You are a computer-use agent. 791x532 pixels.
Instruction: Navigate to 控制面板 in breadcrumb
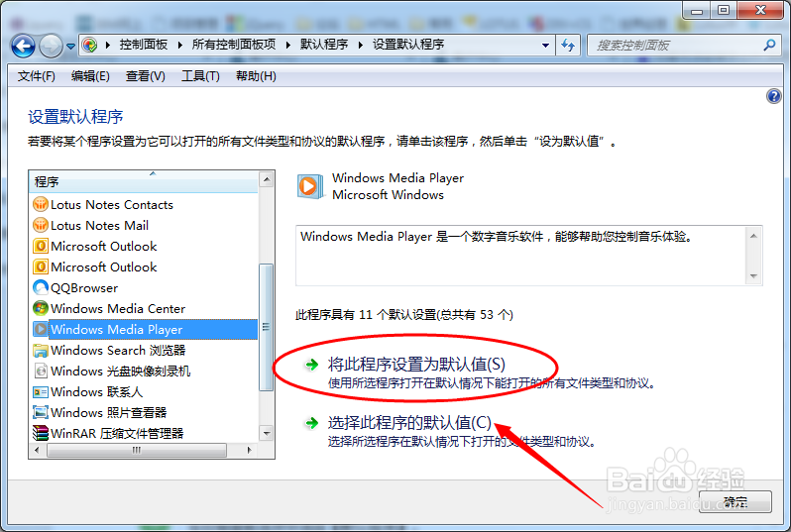tap(144, 45)
